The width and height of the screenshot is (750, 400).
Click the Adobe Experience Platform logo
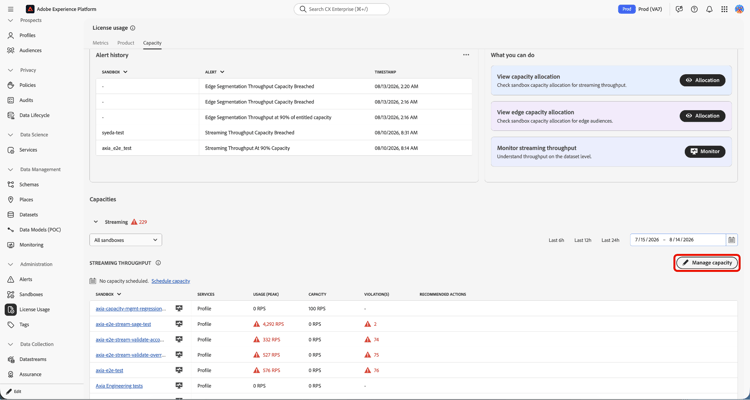(x=30, y=9)
